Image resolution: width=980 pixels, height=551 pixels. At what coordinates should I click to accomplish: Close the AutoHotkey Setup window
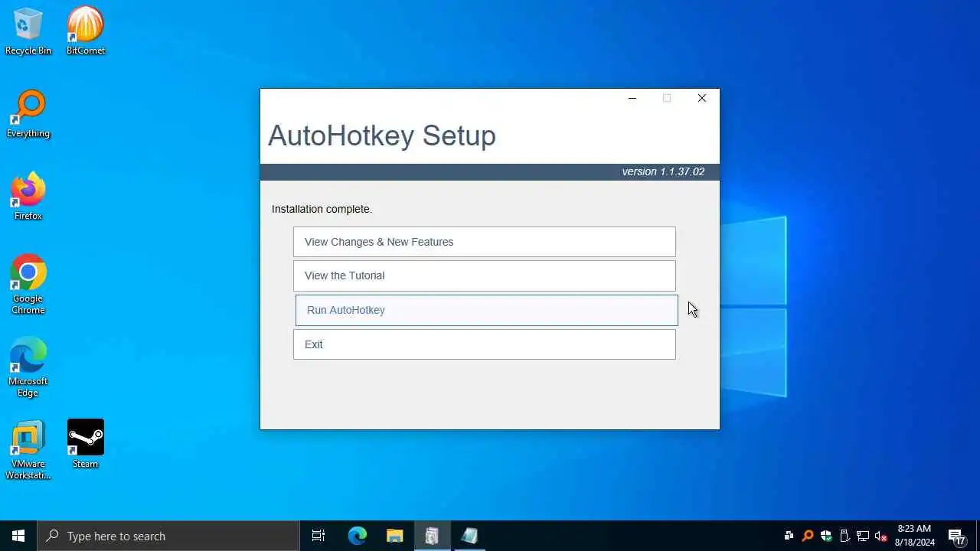pyautogui.click(x=702, y=98)
